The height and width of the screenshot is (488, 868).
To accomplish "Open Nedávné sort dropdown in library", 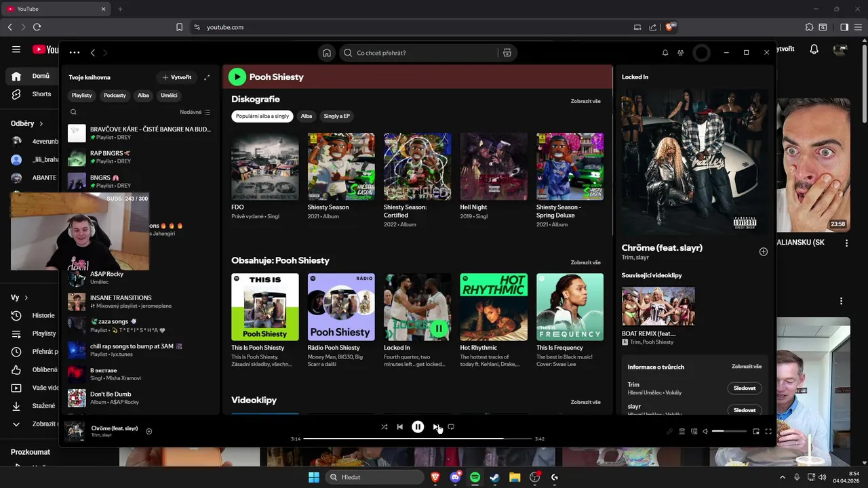I will 195,112.
